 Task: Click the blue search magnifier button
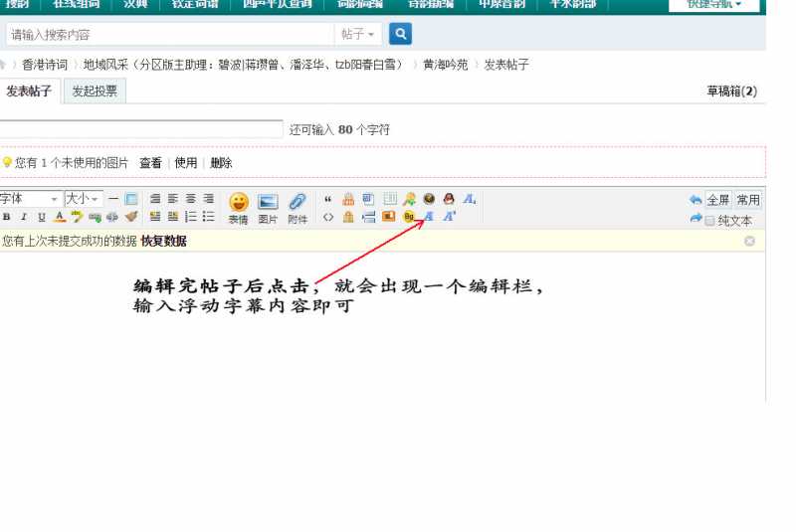(x=400, y=35)
